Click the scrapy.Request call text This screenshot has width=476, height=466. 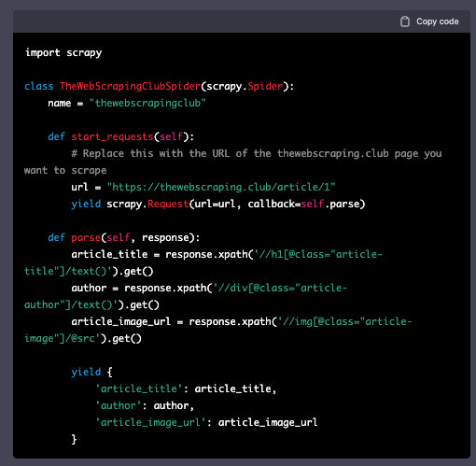[x=147, y=204]
